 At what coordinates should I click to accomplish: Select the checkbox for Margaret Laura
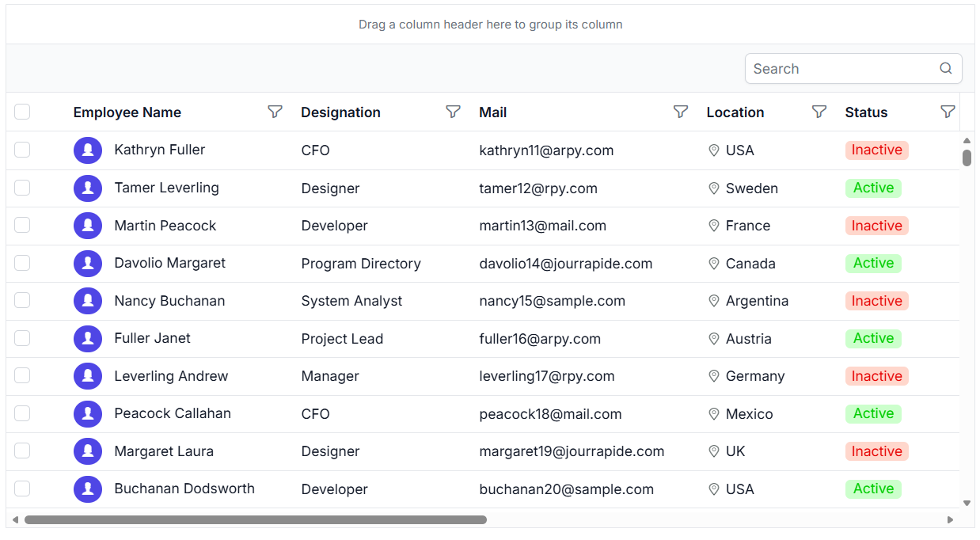[22, 451]
